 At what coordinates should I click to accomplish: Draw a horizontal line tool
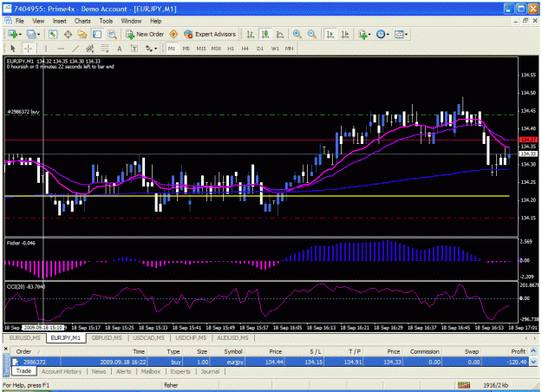[61, 49]
